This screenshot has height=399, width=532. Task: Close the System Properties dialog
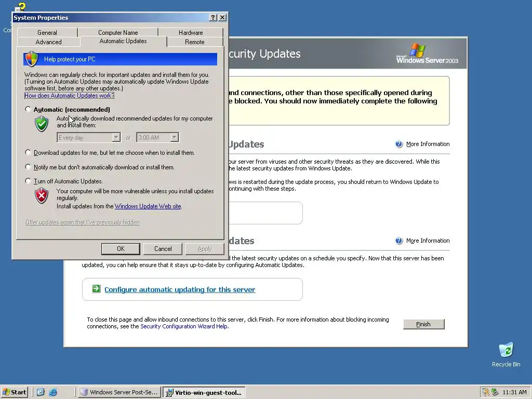pyautogui.click(x=222, y=18)
